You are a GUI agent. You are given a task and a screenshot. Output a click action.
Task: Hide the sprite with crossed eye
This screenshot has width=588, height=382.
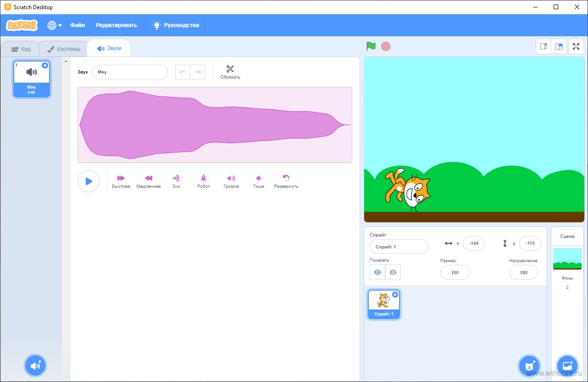pos(393,272)
